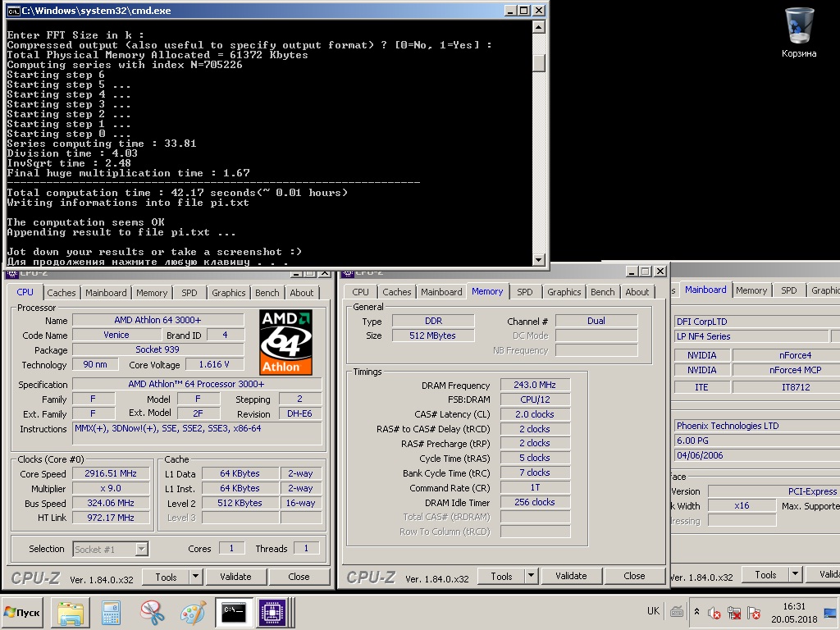Click the muted volume tray icon
Screen dimensions: 840x630
714,612
